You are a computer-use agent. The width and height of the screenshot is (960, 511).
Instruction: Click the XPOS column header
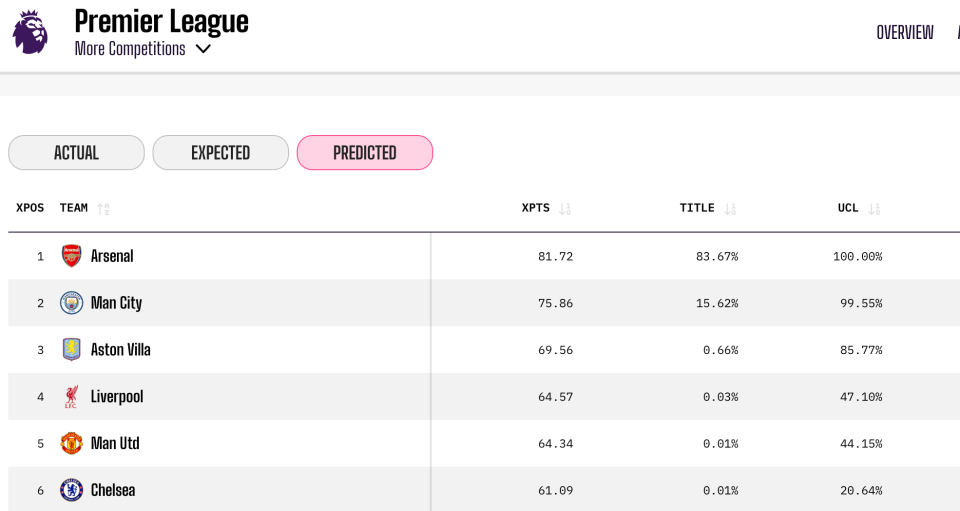point(30,208)
